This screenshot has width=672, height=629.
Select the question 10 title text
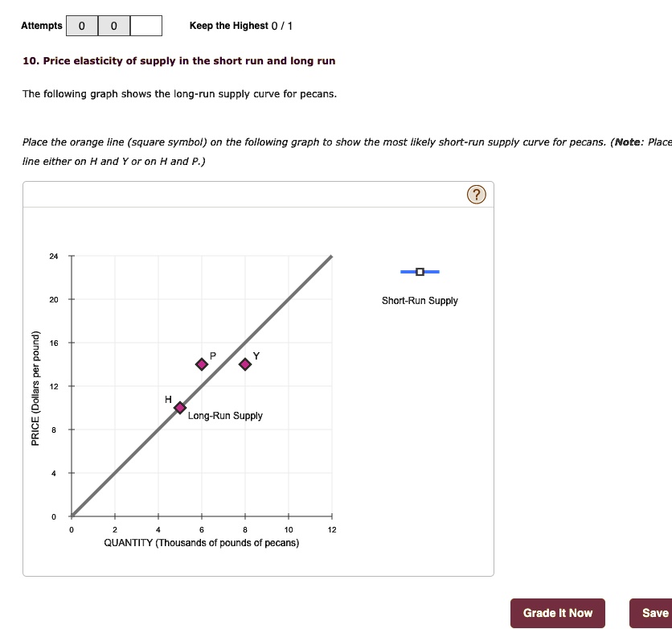(x=178, y=60)
